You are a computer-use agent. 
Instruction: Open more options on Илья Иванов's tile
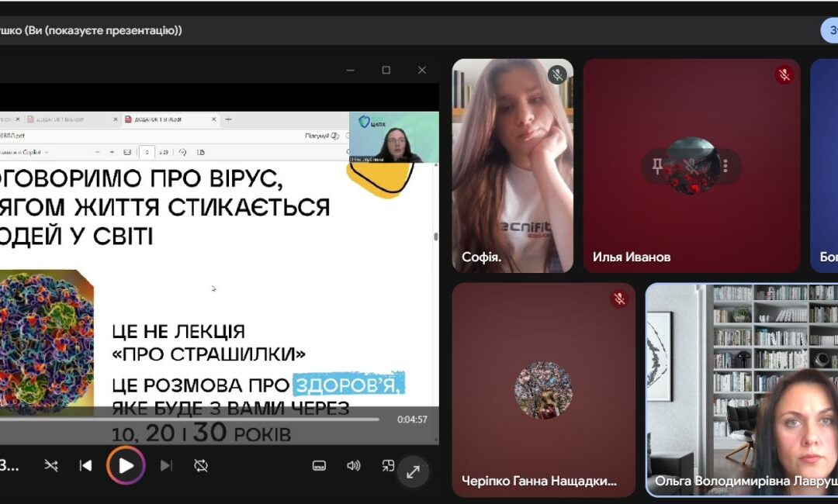tap(725, 166)
